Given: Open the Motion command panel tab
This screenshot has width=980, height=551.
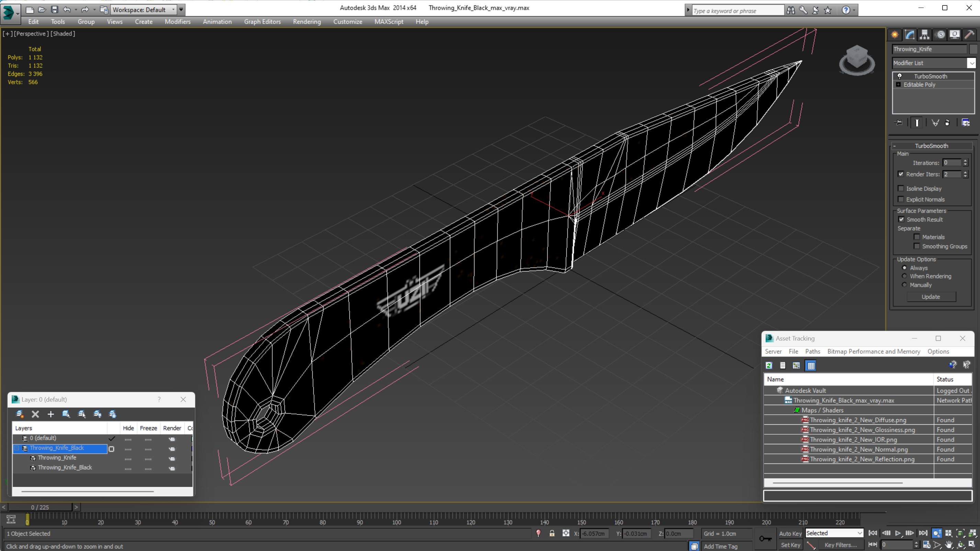Looking at the screenshot, I should pos(940,35).
